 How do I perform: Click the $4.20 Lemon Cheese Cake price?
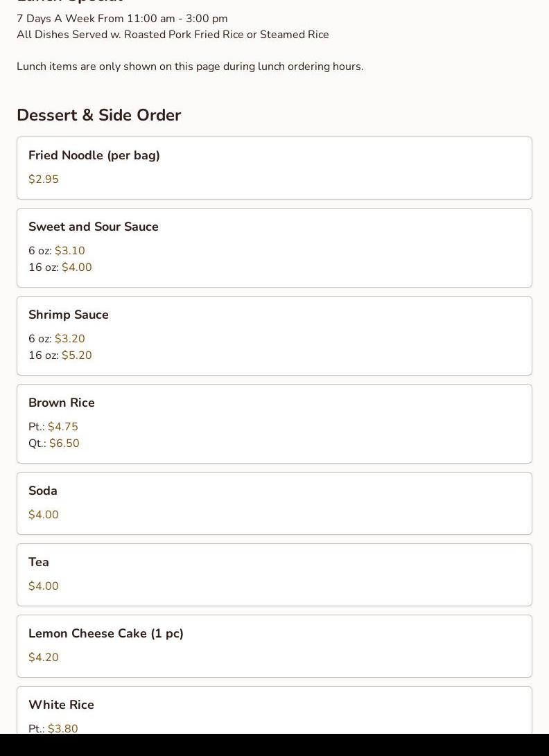[44, 658]
